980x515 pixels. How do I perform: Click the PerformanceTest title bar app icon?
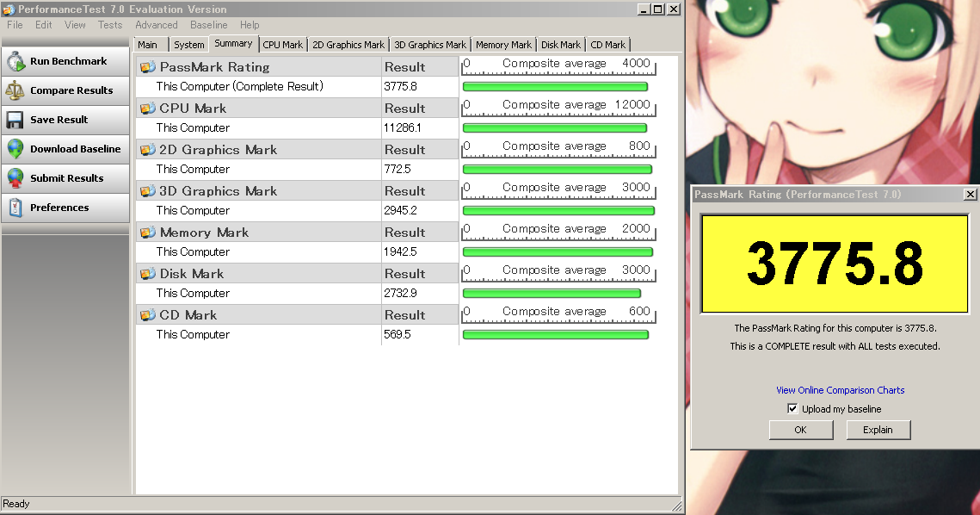pyautogui.click(x=9, y=9)
